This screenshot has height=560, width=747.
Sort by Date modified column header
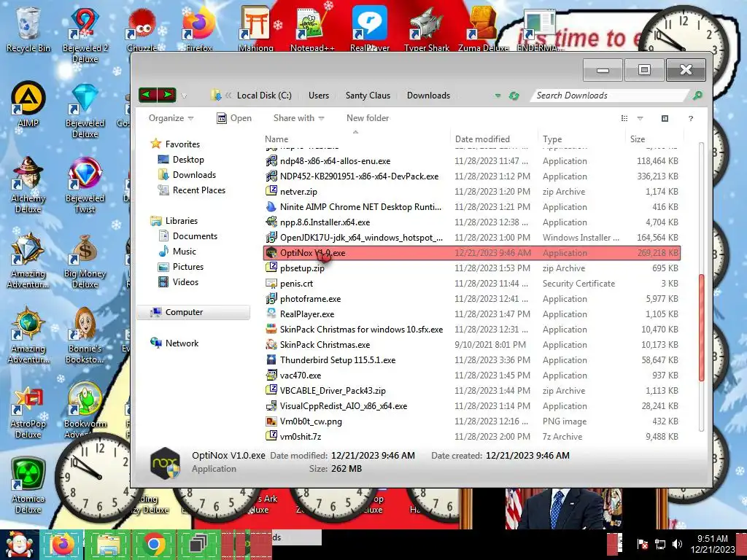[482, 139]
